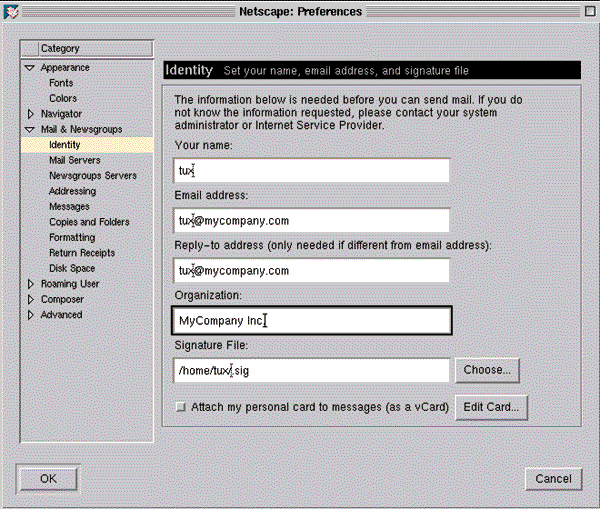Select Copies and Folders item
This screenshot has width=600, height=509.
[x=89, y=222]
